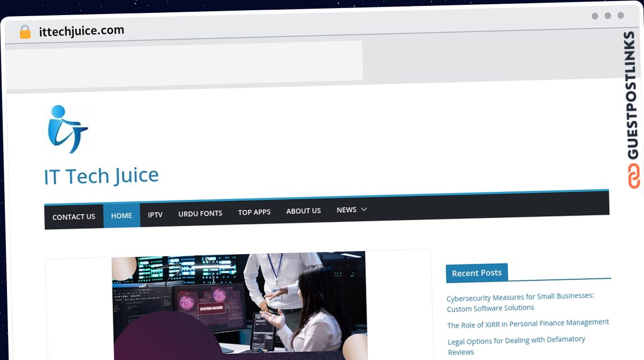Click the Recent Posts heading

coord(477,273)
